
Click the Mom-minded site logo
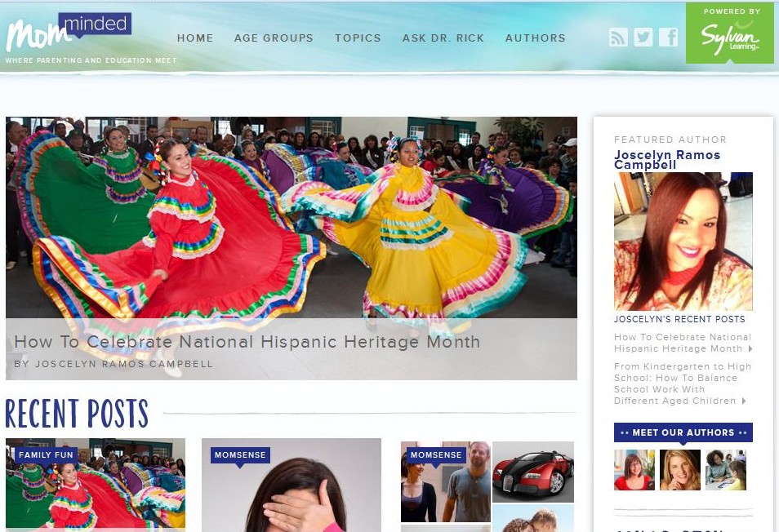click(69, 32)
